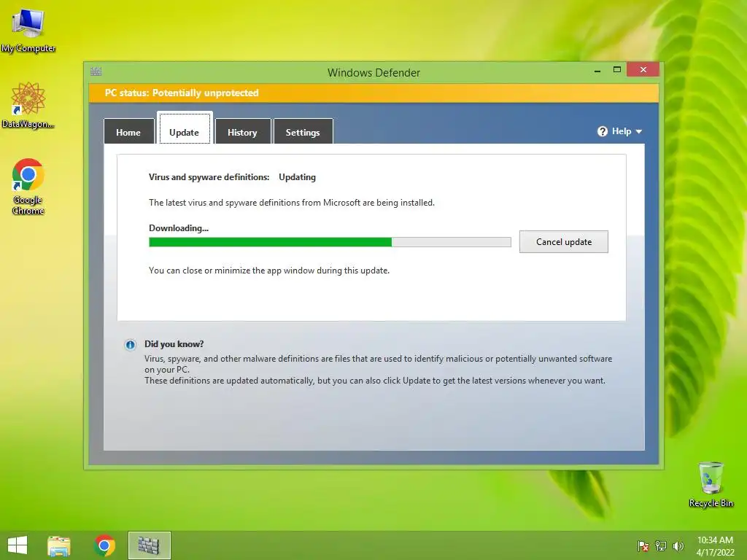Open the DataWagon desktop shortcut

click(x=28, y=106)
